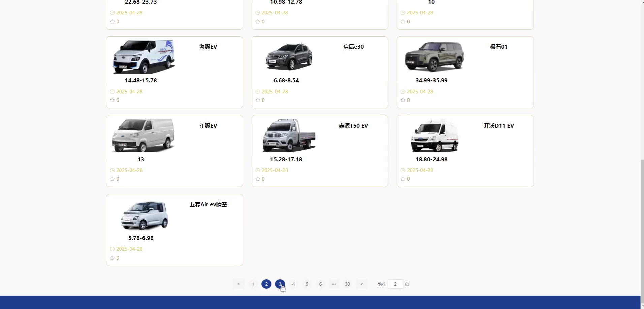644x309 pixels.
Task: Click the star icon on the 极石01 card
Action: [403, 100]
